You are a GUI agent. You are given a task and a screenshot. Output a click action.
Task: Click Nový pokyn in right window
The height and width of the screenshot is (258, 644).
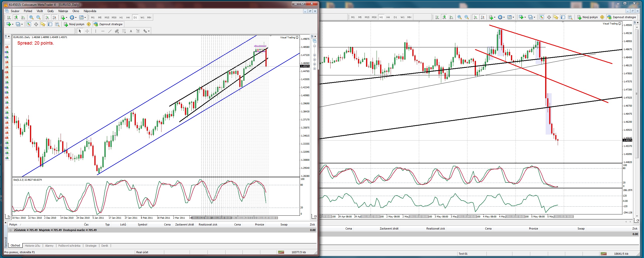pos(587,17)
